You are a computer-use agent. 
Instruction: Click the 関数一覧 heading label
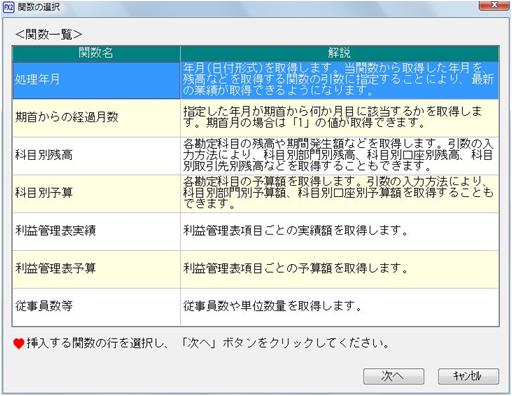[x=49, y=34]
